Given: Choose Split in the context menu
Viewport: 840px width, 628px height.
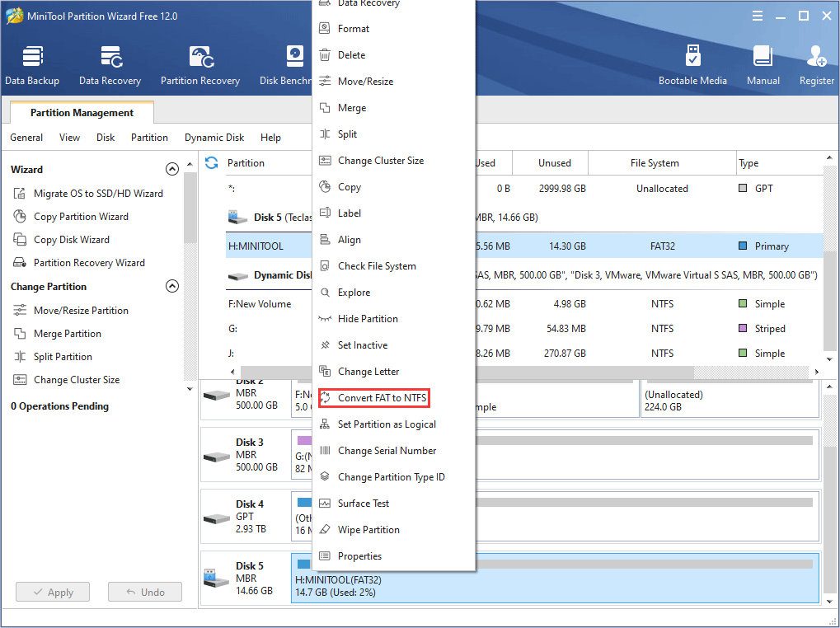Looking at the screenshot, I should [x=394, y=134].
